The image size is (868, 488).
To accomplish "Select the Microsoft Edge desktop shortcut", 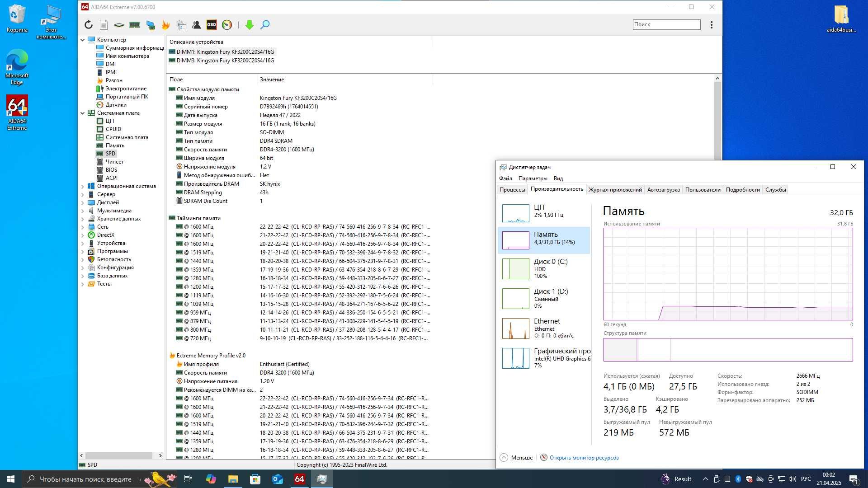I will pyautogui.click(x=17, y=67).
